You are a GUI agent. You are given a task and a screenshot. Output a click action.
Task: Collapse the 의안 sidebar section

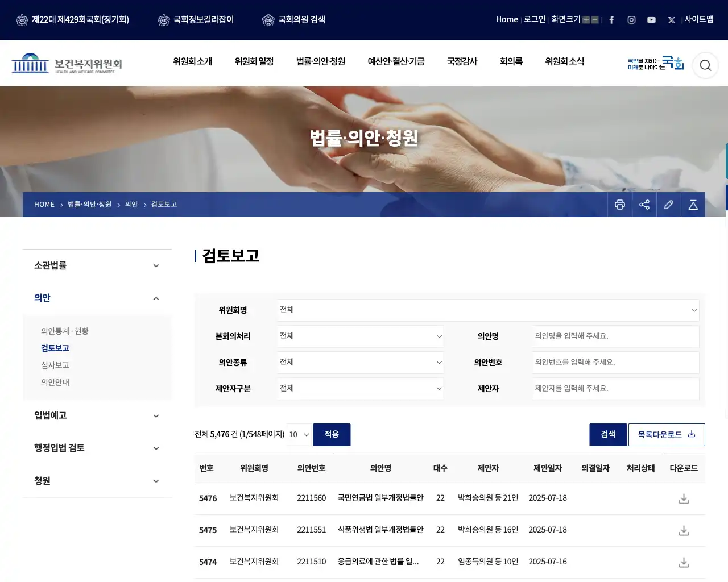pyautogui.click(x=97, y=298)
